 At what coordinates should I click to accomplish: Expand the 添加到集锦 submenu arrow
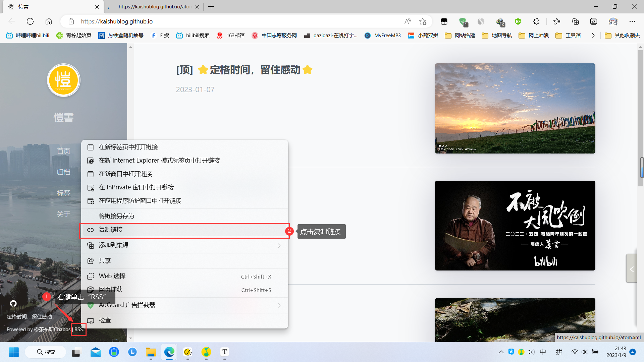click(279, 245)
